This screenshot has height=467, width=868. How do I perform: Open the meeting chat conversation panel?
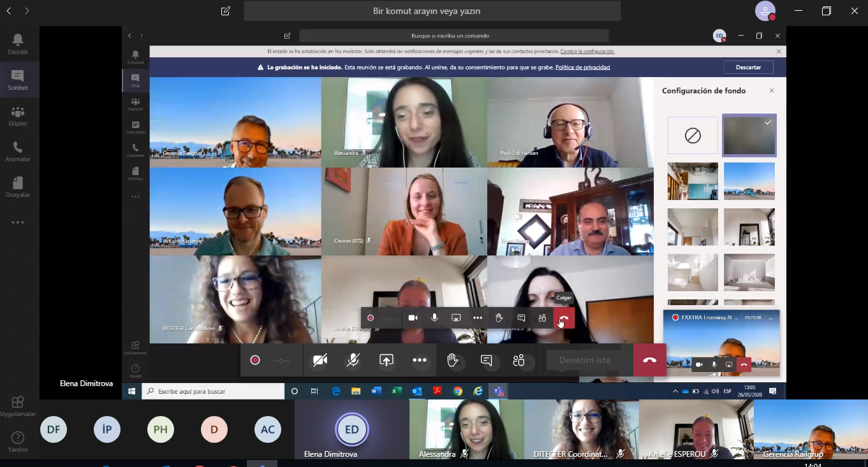[486, 360]
